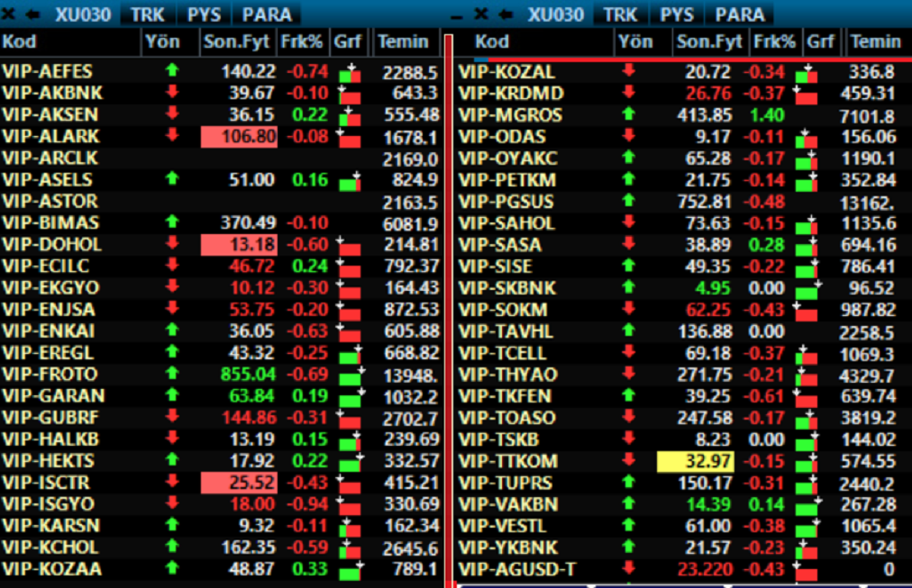Screen dimensions: 912x588
Task: Open mini chart for VIP-THYAO
Action: [x=807, y=377]
